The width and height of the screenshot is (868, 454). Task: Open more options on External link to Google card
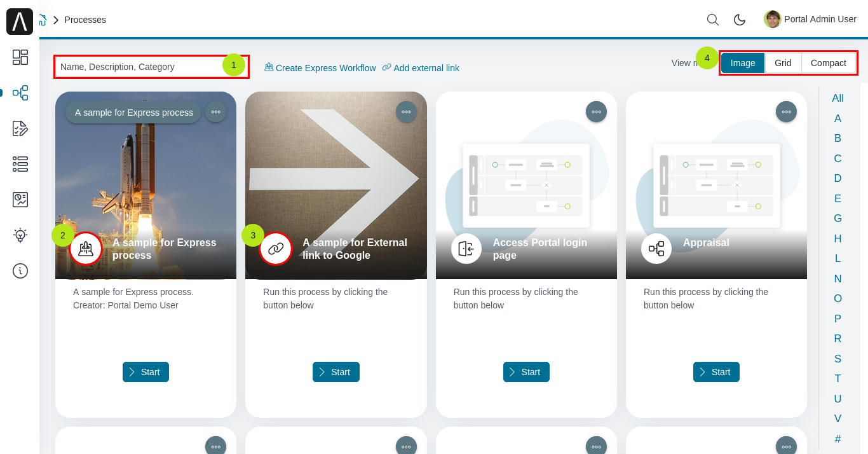point(406,112)
